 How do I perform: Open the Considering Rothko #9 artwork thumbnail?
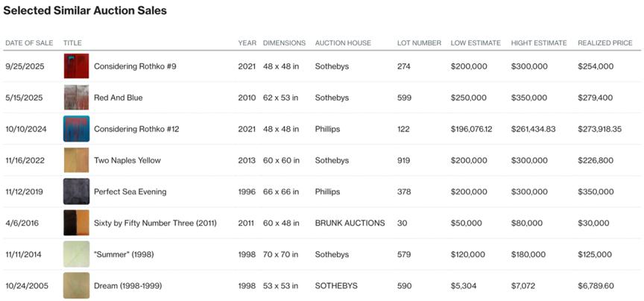(x=76, y=66)
